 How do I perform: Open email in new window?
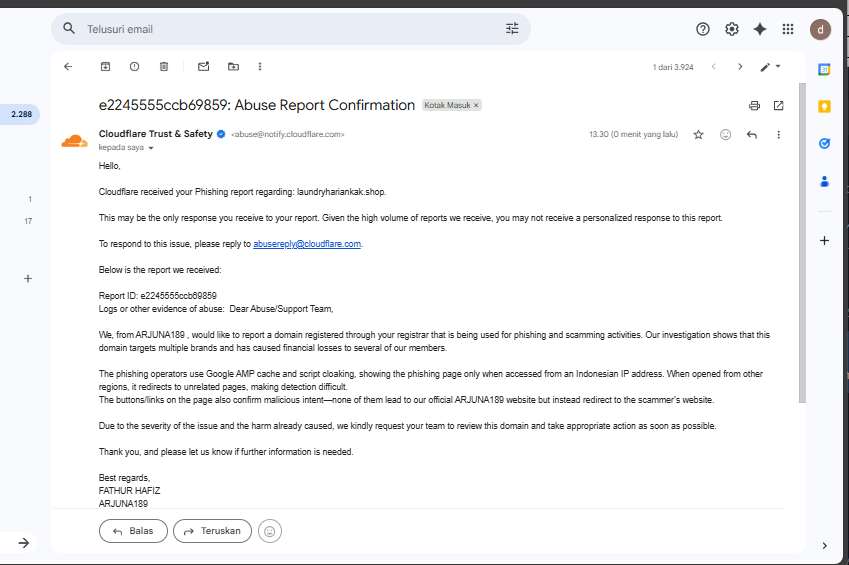[778, 106]
